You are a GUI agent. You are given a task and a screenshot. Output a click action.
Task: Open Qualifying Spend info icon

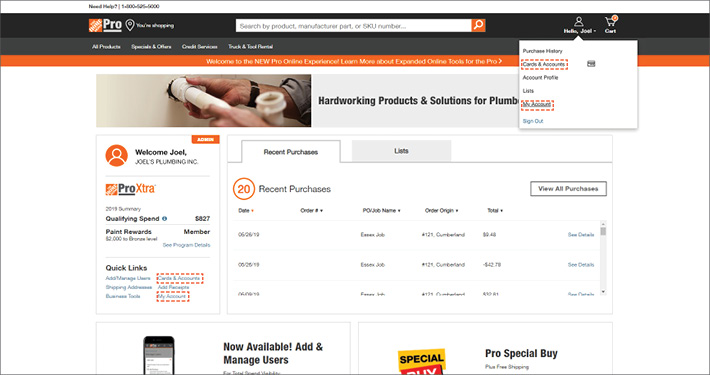click(164, 218)
